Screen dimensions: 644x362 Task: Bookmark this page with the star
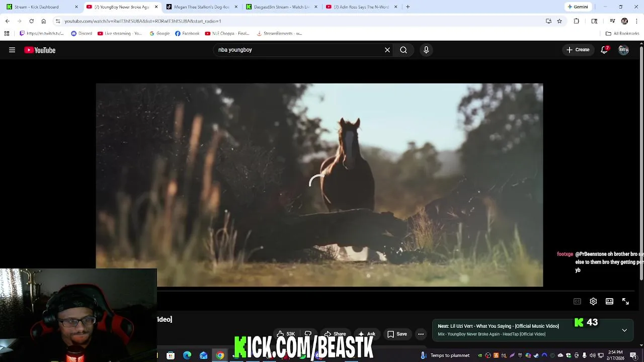point(559,21)
